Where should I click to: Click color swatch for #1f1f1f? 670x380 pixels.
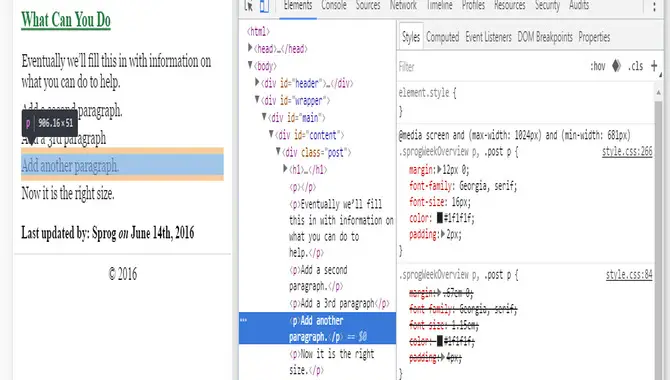click(x=440, y=218)
